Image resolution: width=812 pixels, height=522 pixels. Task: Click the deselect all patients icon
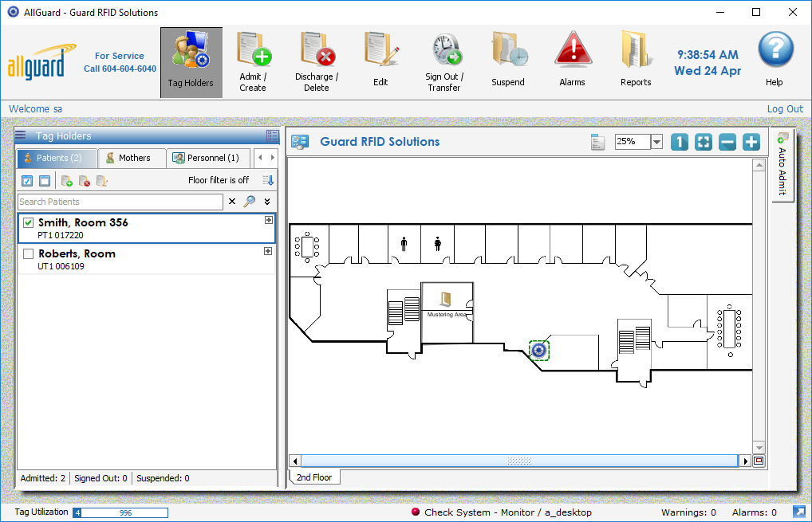(45, 181)
